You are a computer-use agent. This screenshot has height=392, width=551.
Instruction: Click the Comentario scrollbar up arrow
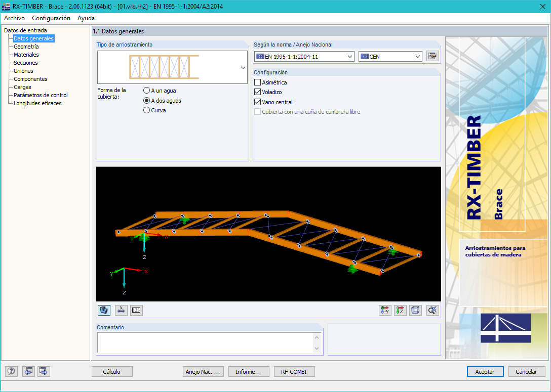point(317,337)
